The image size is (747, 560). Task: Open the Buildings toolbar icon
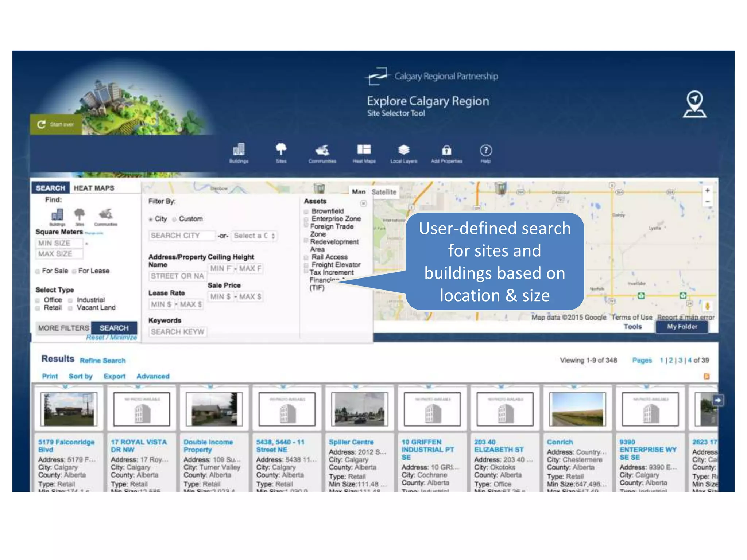coord(239,153)
